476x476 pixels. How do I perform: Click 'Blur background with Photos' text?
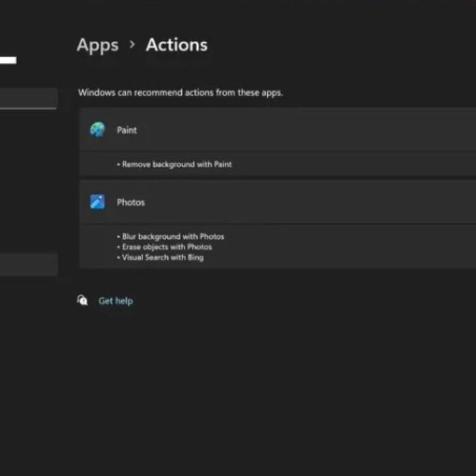tap(173, 237)
